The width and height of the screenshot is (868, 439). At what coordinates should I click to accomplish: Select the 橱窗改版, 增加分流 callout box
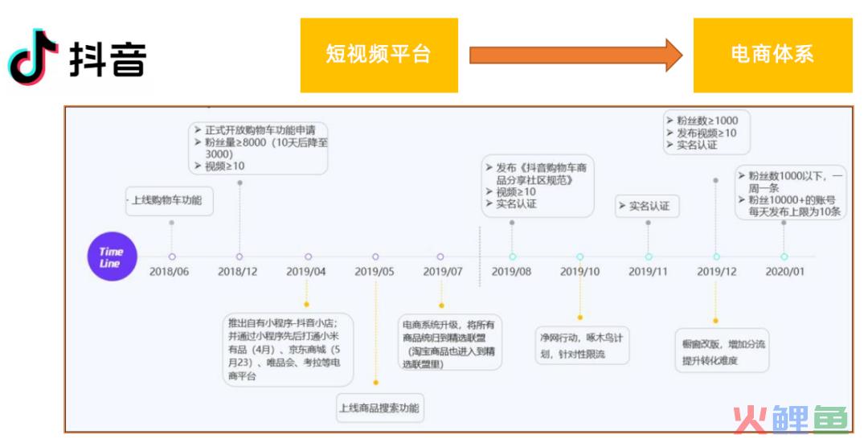pyautogui.click(x=723, y=351)
